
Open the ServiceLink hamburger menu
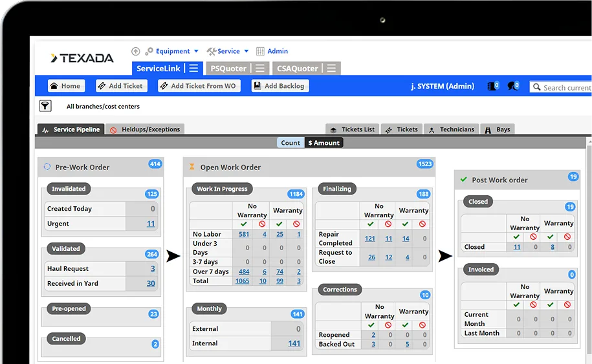coord(193,69)
